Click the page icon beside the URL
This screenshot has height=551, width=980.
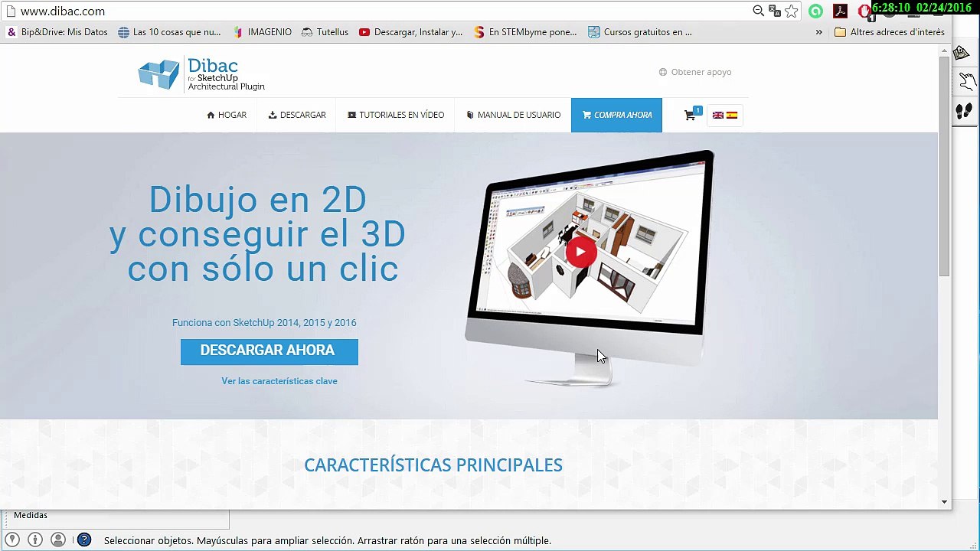11,11
